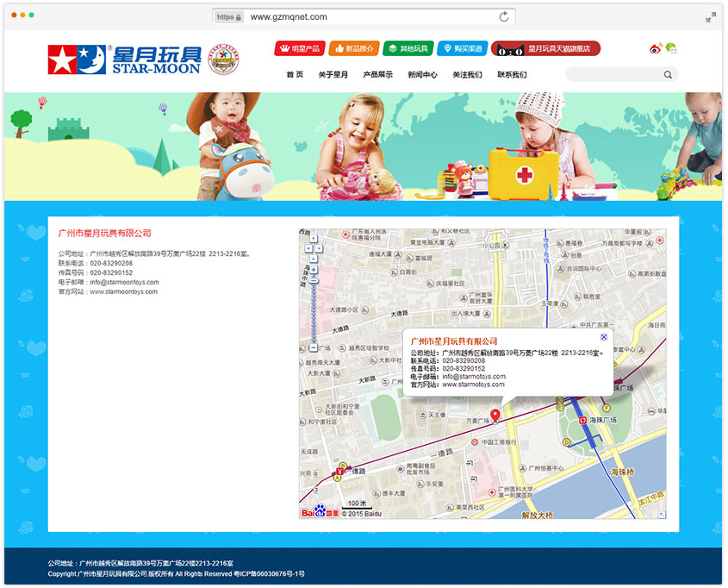The image size is (728, 588).
Task: Click the 广州恒基中心 map label
Action: click(x=546, y=467)
